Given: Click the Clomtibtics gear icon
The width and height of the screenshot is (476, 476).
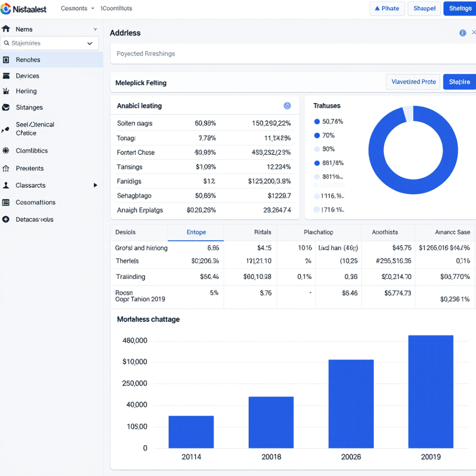Looking at the screenshot, I should [x=6, y=151].
